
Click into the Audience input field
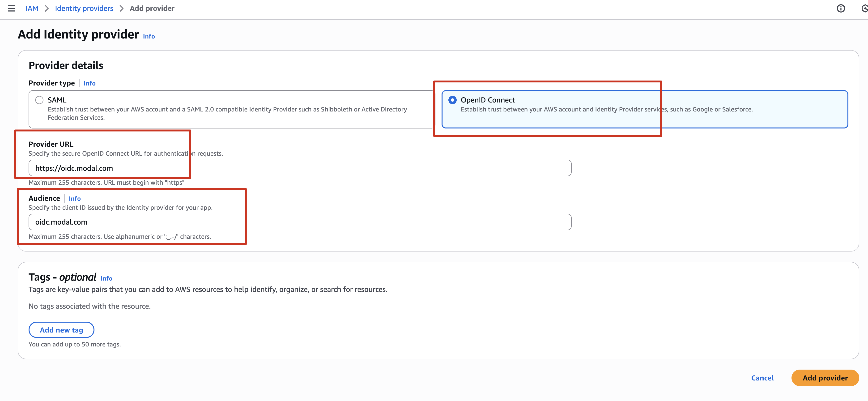pyautogui.click(x=300, y=222)
